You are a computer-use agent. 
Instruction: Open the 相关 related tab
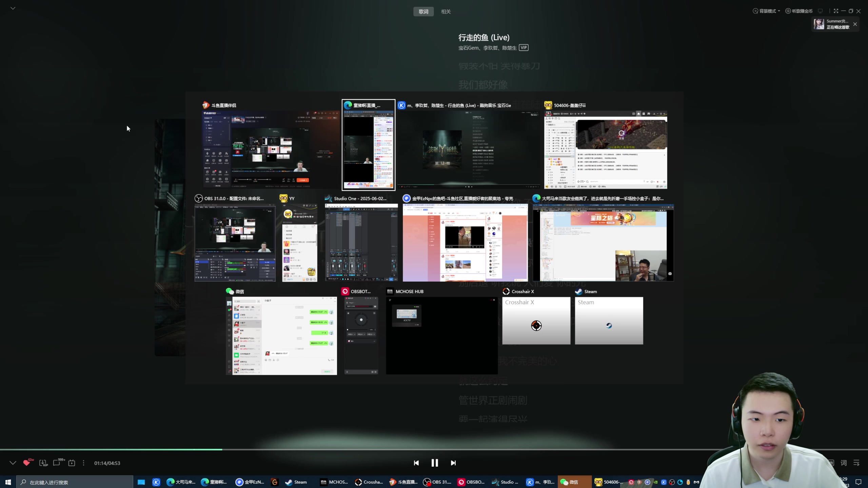pyautogui.click(x=446, y=12)
